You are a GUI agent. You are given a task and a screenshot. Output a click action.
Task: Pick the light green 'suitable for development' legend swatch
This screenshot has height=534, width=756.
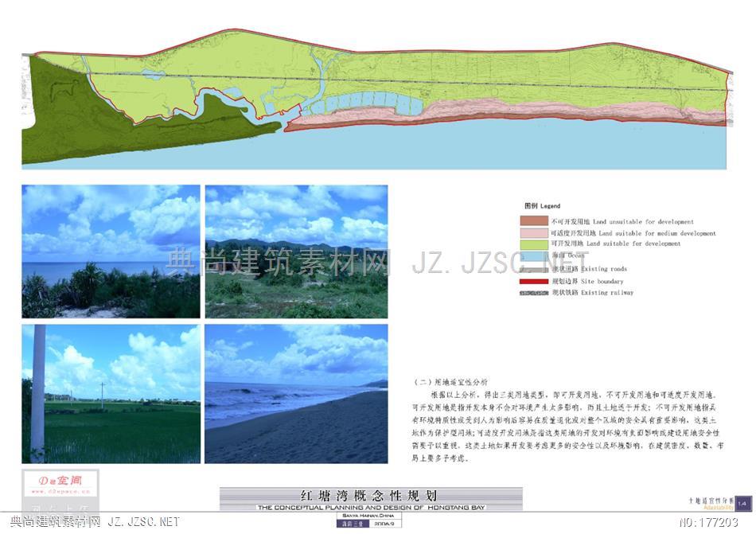coord(534,244)
